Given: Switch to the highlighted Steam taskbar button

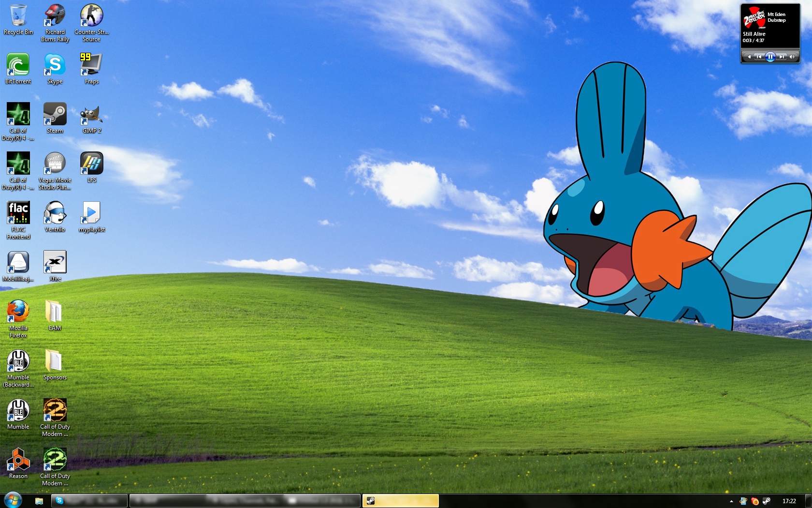Looking at the screenshot, I should pos(401,501).
